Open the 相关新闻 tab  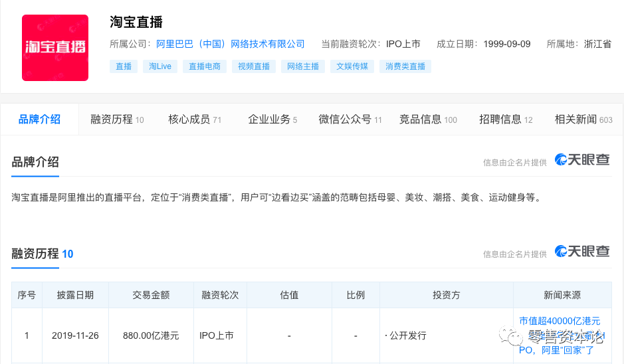click(583, 120)
